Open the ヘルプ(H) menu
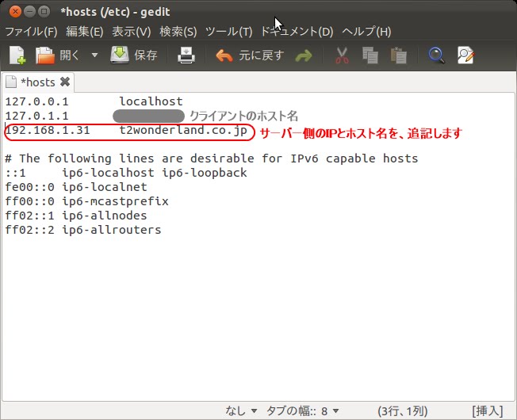 (366, 32)
